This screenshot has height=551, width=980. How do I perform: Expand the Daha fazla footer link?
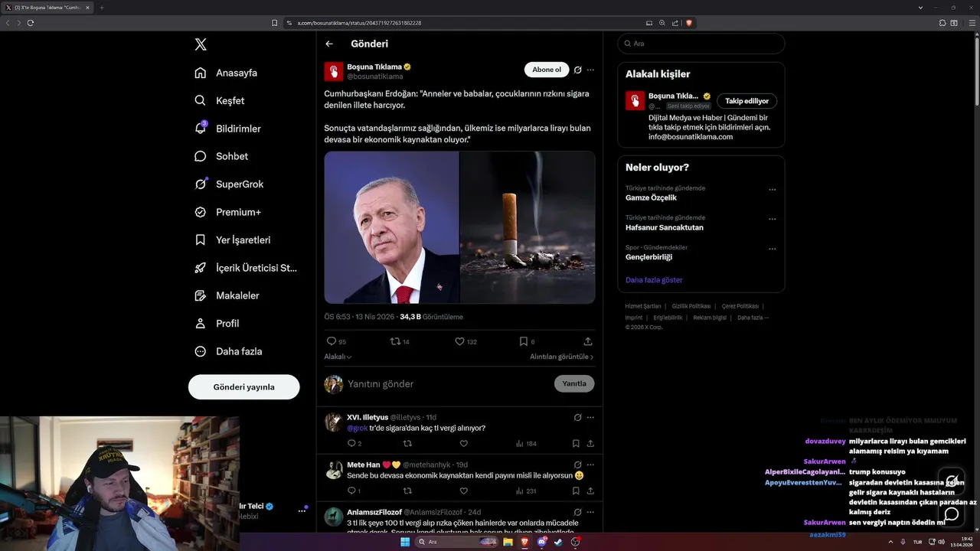coord(753,318)
